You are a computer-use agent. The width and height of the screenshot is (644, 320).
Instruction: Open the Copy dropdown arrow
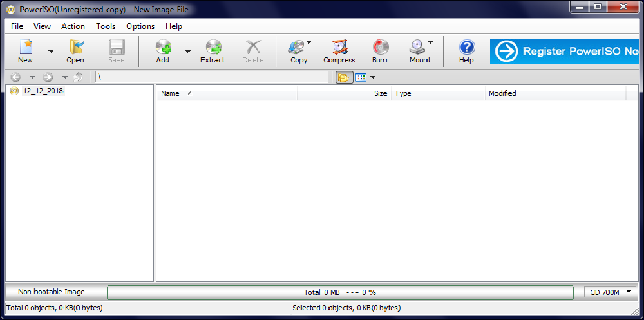coord(309,42)
